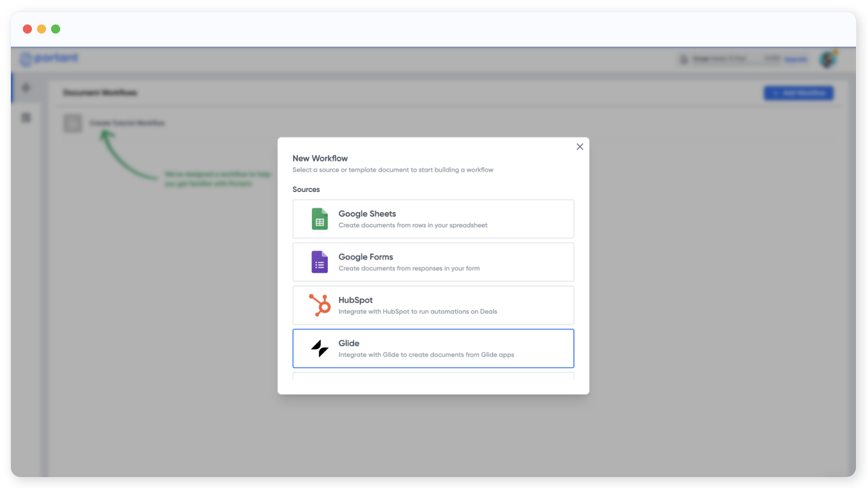Viewport: 868px width, 488px height.
Task: Close the New Workflow dialog
Action: coord(579,147)
